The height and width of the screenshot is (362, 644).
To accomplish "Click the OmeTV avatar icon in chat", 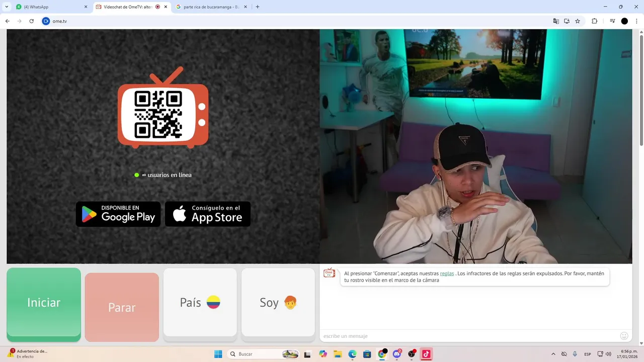I will tap(329, 273).
